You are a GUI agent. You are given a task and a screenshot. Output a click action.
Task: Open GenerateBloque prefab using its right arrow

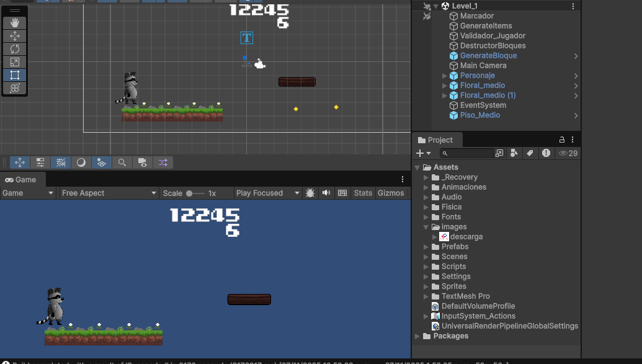(x=576, y=56)
